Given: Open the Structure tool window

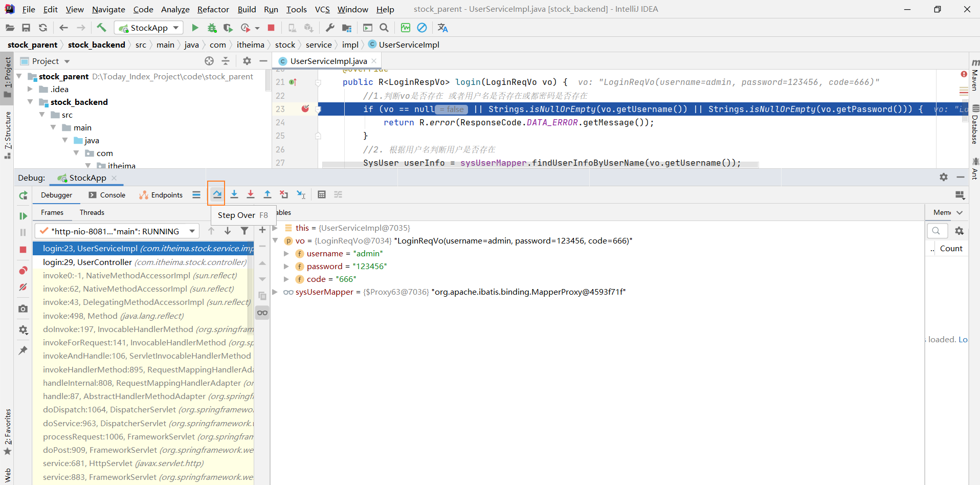Looking at the screenshot, I should (8, 135).
